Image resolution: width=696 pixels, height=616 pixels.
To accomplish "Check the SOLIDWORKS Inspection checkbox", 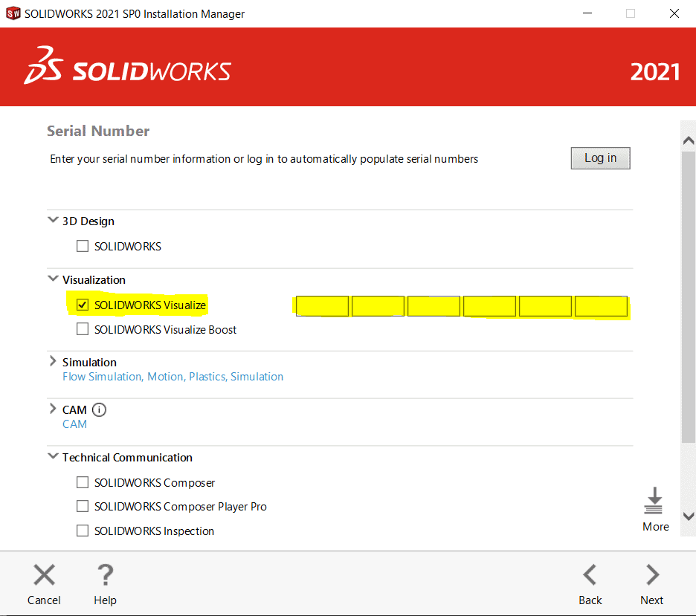I will coord(83,531).
